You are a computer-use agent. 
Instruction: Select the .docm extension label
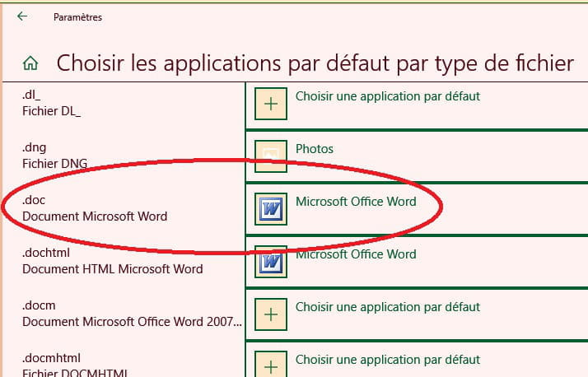click(39, 305)
